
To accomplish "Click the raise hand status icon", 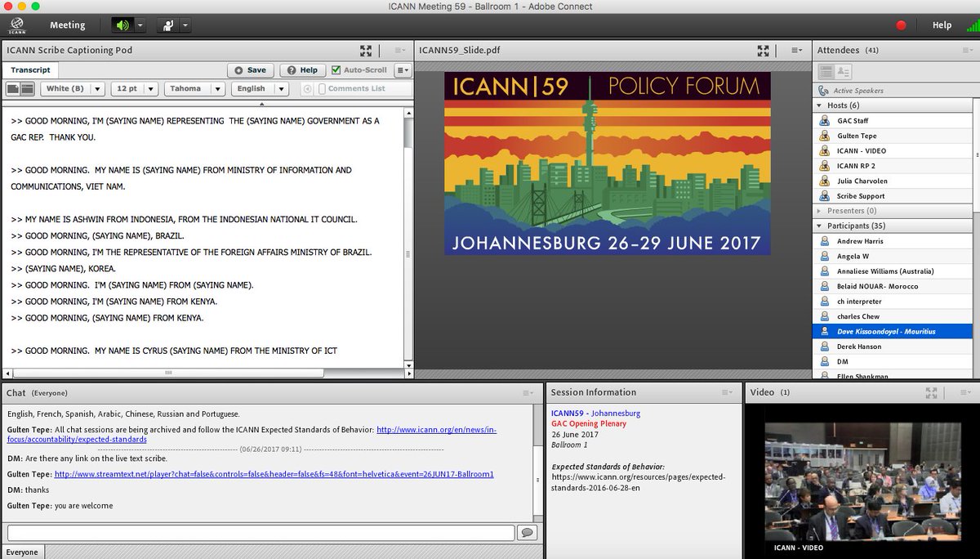I will coord(168,25).
